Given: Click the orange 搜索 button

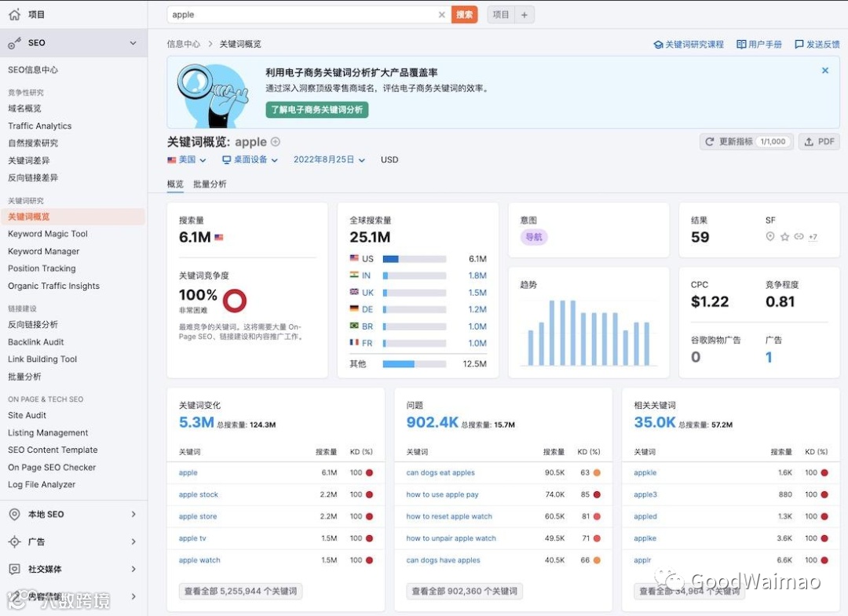Looking at the screenshot, I should click(x=464, y=15).
